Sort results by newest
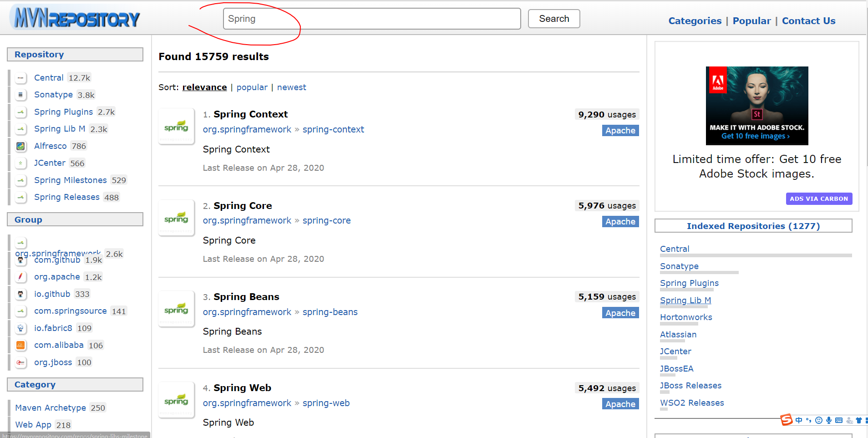This screenshot has width=868, height=438. [x=292, y=87]
